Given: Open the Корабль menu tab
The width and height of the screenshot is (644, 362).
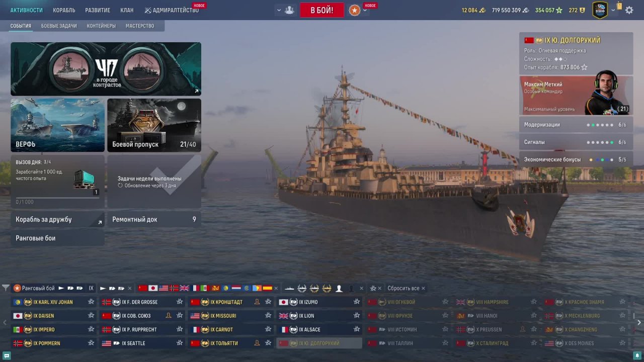Looking at the screenshot, I should click(x=64, y=10).
